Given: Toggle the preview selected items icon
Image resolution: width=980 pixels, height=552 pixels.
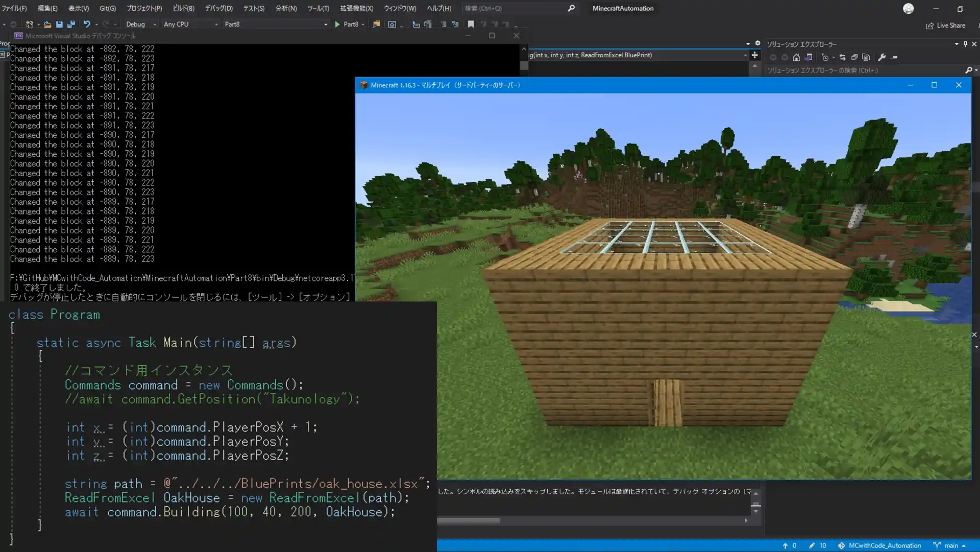Looking at the screenshot, I should [x=894, y=58].
